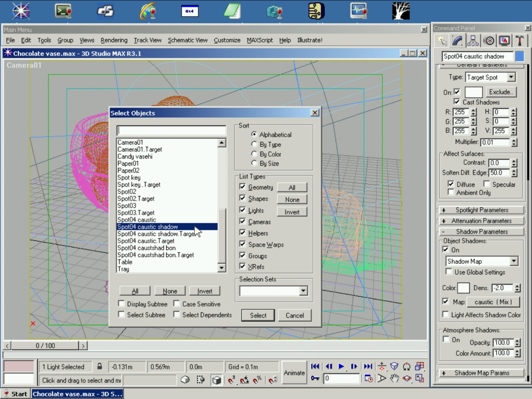The height and width of the screenshot is (399, 532).
Task: Toggle the selection lock padlock icon
Action: tap(99, 367)
